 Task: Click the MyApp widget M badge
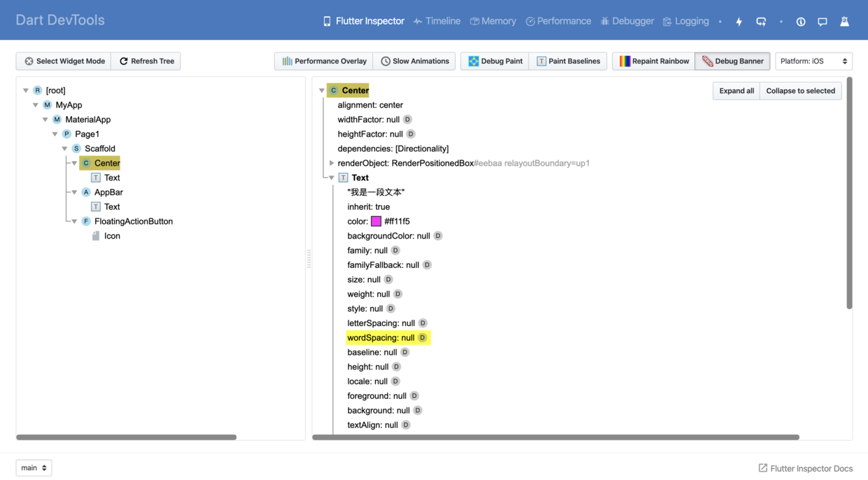click(47, 105)
